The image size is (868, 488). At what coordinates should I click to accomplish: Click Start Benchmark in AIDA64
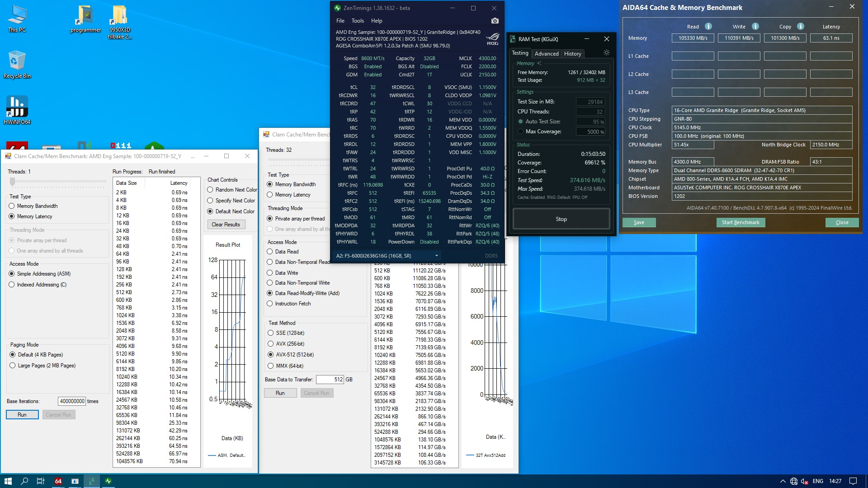741,222
